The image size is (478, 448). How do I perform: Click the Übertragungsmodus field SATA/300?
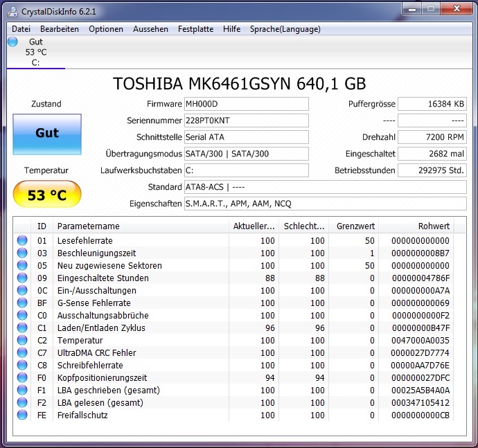pos(247,154)
